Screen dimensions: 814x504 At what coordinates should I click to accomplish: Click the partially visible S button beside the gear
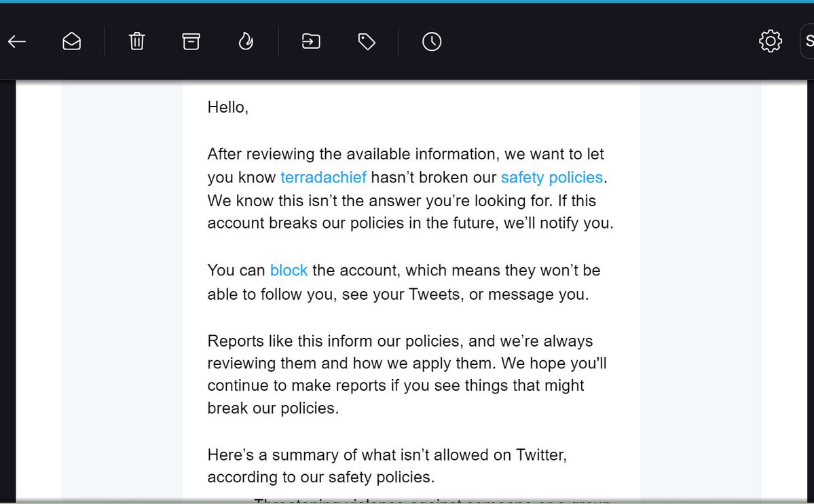click(808, 42)
